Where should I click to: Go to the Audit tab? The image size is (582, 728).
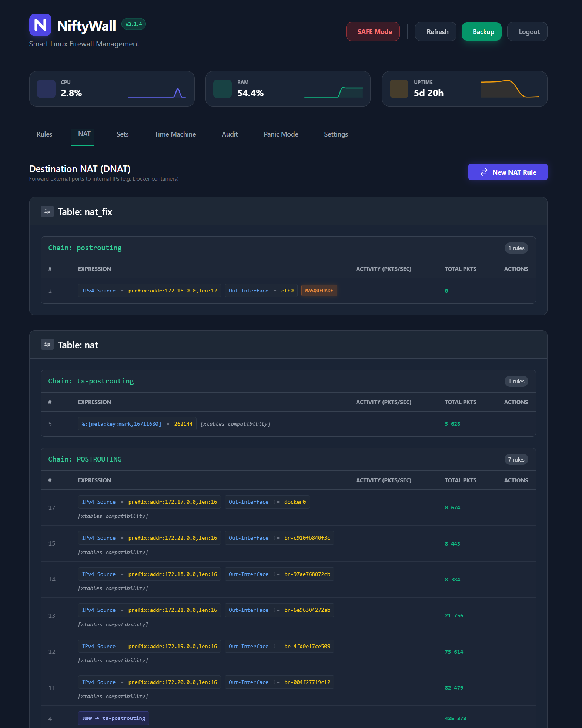[230, 134]
